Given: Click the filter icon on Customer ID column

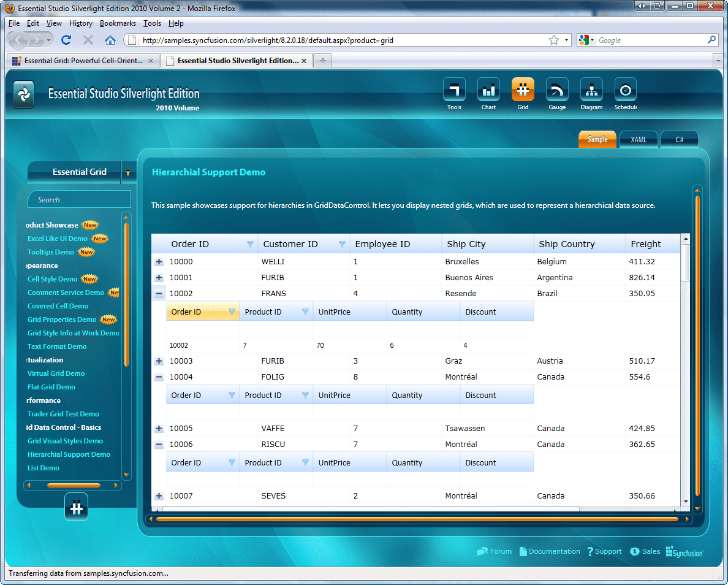Looking at the screenshot, I should pos(342,244).
